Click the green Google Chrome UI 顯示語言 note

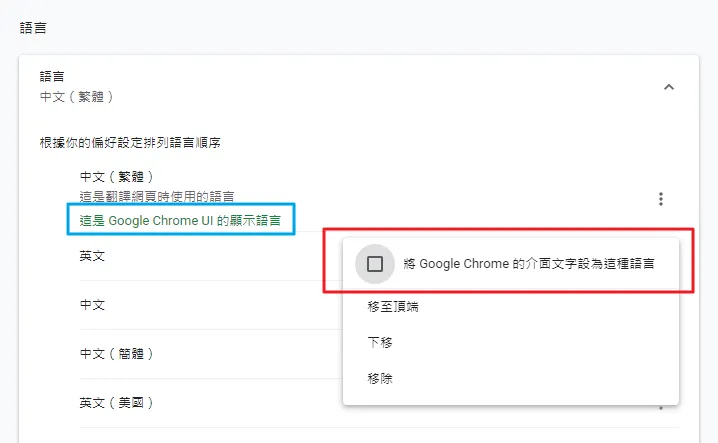[181, 220]
